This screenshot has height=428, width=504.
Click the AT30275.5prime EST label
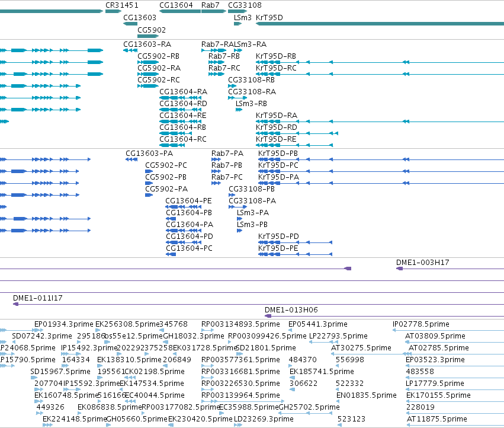[x=361, y=348]
